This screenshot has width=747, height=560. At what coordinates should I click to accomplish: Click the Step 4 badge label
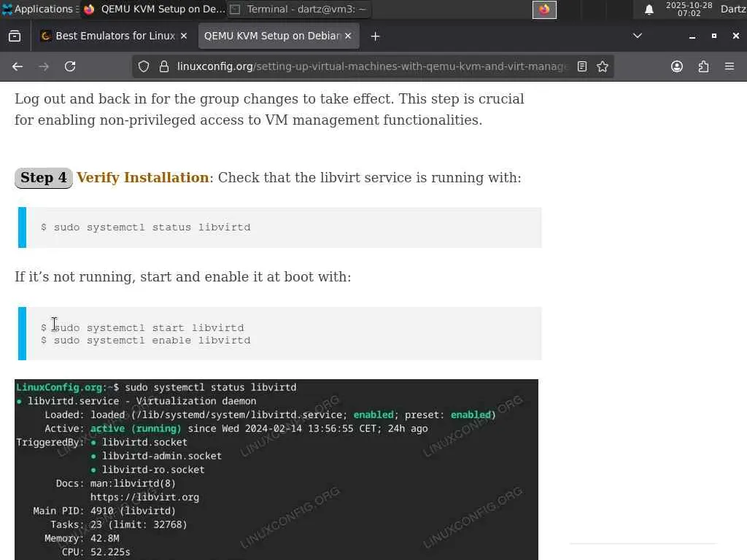point(43,178)
